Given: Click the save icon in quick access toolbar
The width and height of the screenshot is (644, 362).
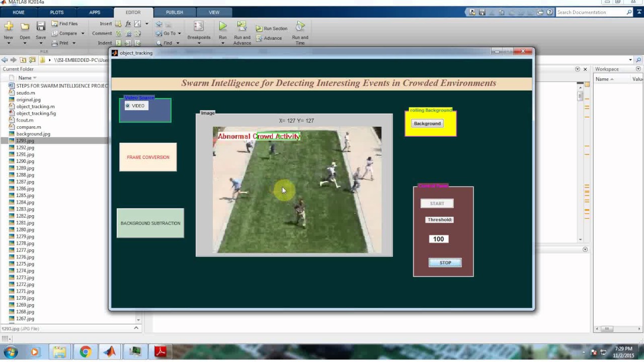Looking at the screenshot, I should click(481, 12).
